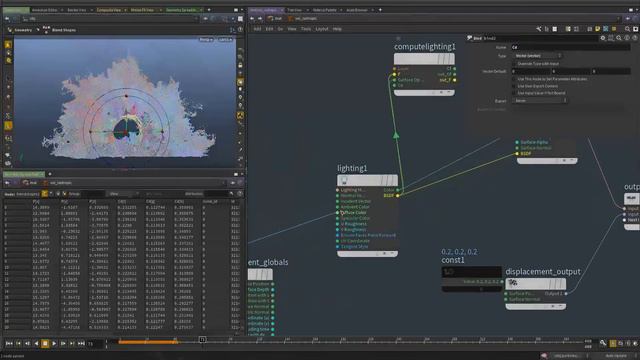
Task: Jump to the first frame
Action: pyautogui.click(x=9, y=344)
